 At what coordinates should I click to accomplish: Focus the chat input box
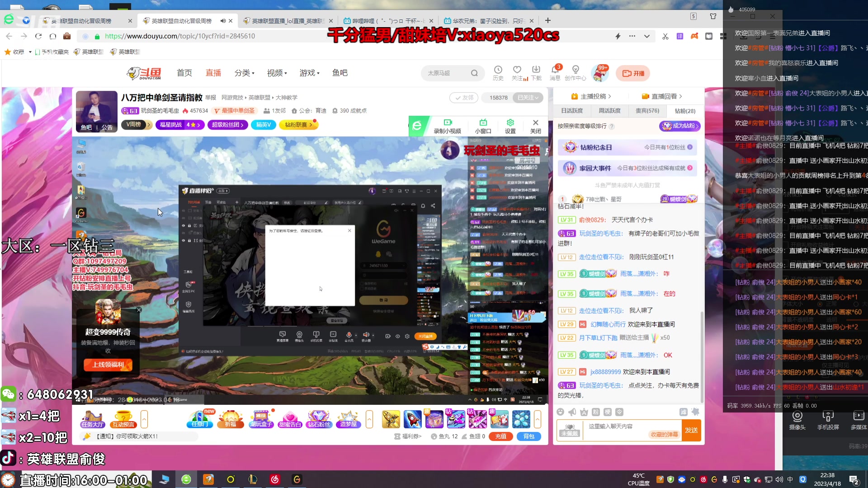tap(632, 430)
